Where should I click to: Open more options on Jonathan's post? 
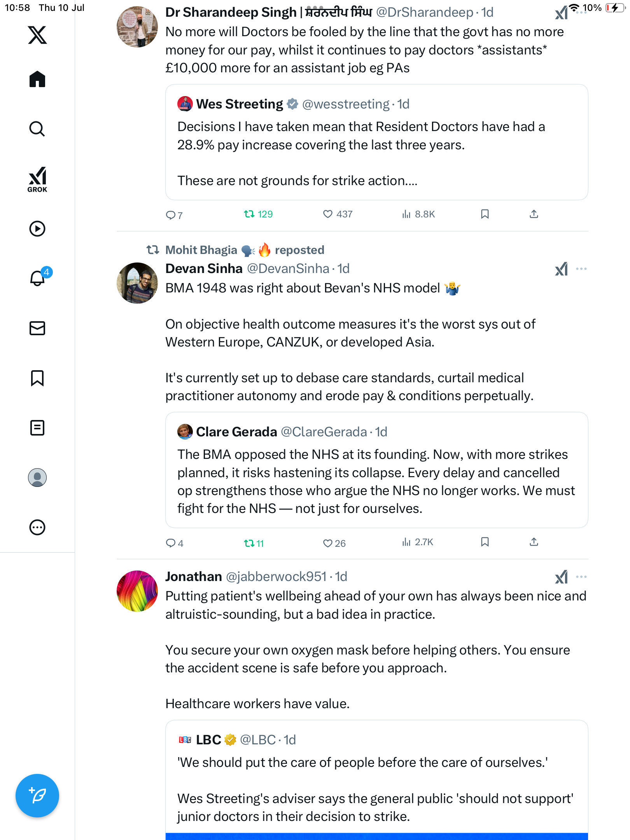click(x=581, y=577)
